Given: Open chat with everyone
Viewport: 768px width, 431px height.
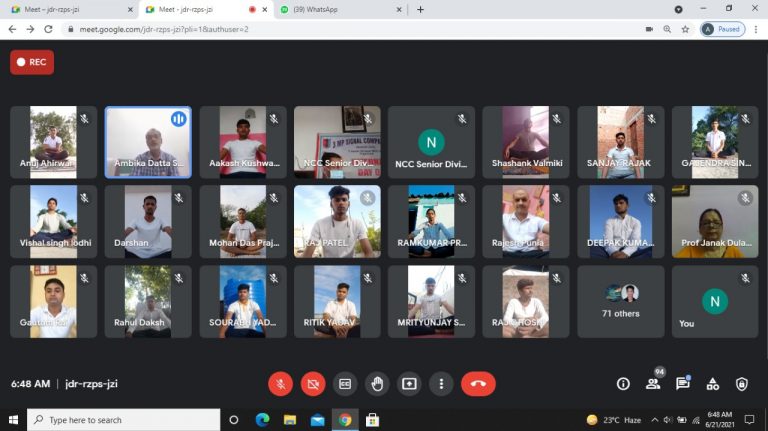Looking at the screenshot, I should click(x=683, y=383).
